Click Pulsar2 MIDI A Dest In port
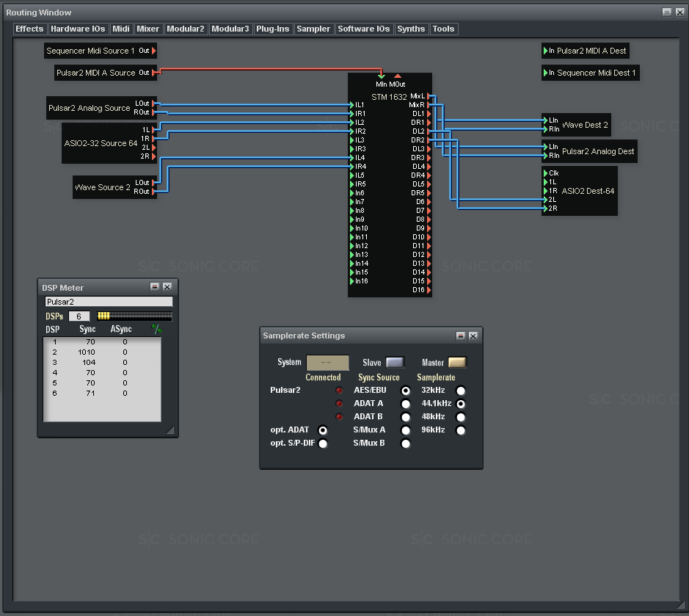 coord(546,51)
